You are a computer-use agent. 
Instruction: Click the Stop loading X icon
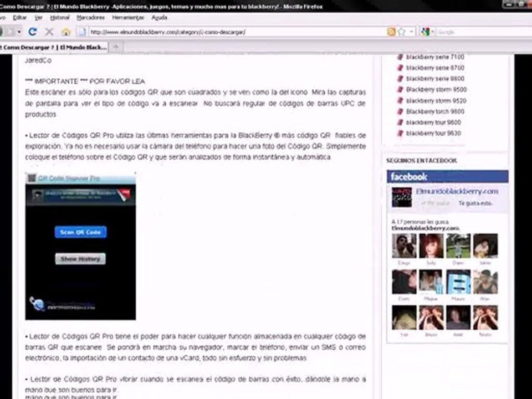(x=49, y=32)
